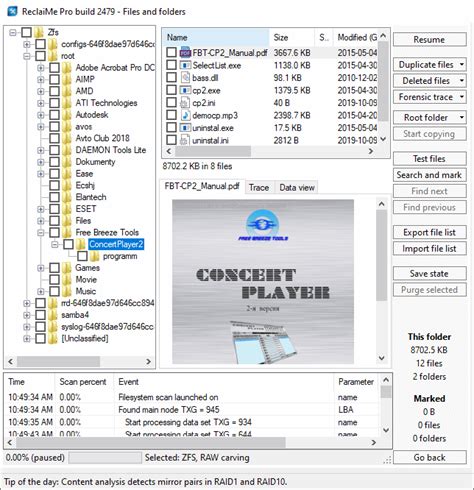474x490 pixels.
Task: Click the event log horizontal scrollbar
Action: 192,442
